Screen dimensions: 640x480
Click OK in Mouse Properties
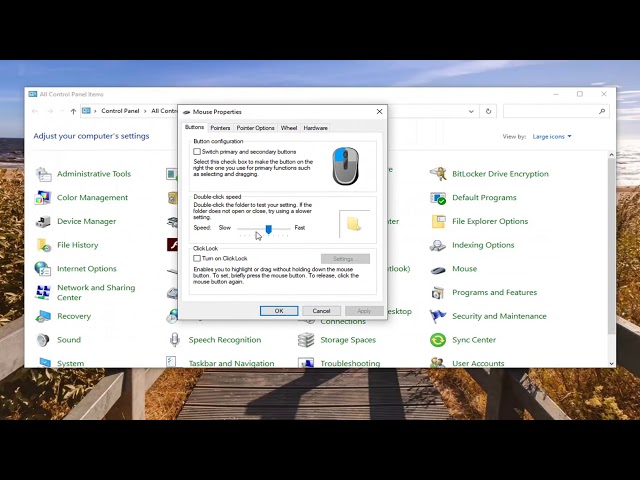[x=279, y=311]
